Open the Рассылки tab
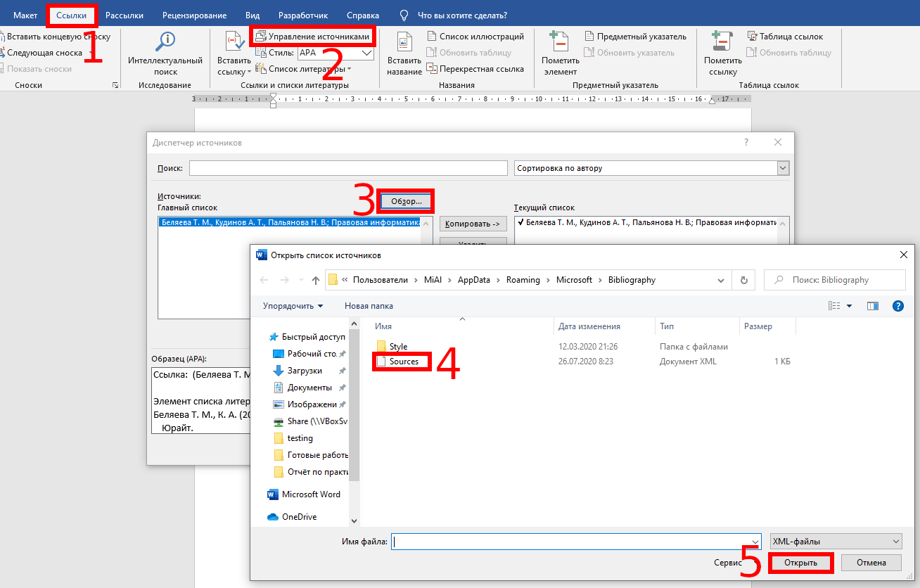920x588 pixels. [x=124, y=15]
